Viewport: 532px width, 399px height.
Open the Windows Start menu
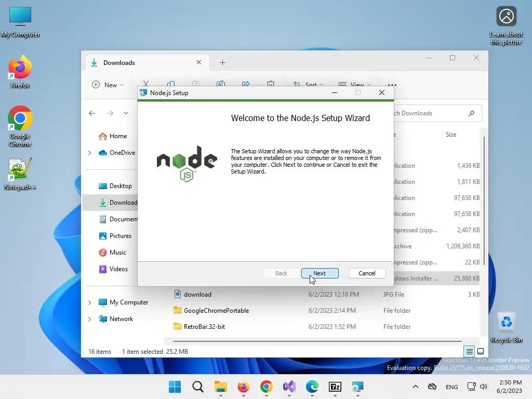[175, 387]
